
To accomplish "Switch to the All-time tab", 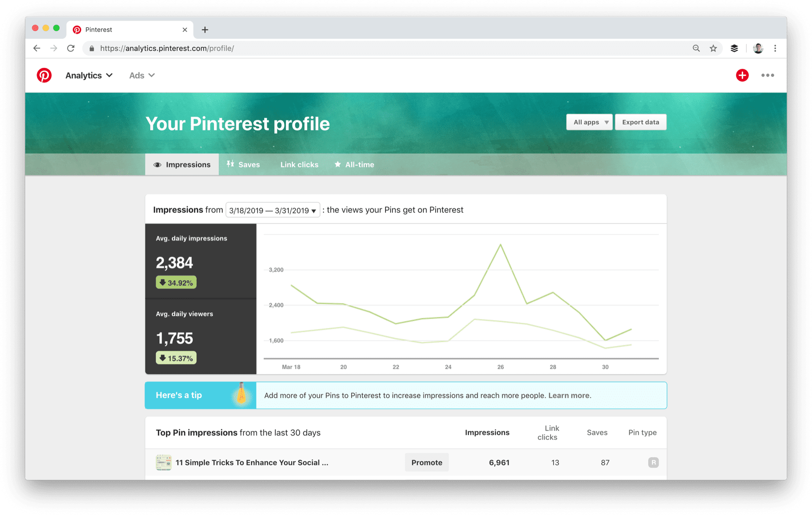I will coord(354,165).
